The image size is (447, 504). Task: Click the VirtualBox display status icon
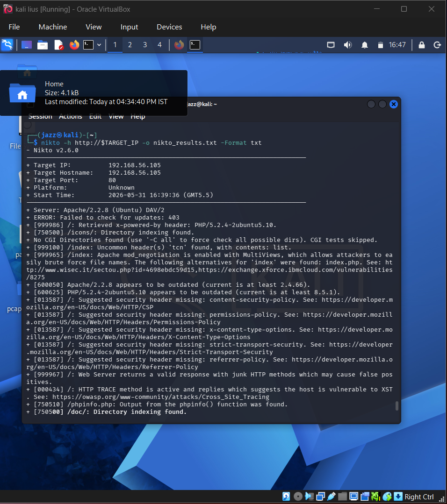353,497
